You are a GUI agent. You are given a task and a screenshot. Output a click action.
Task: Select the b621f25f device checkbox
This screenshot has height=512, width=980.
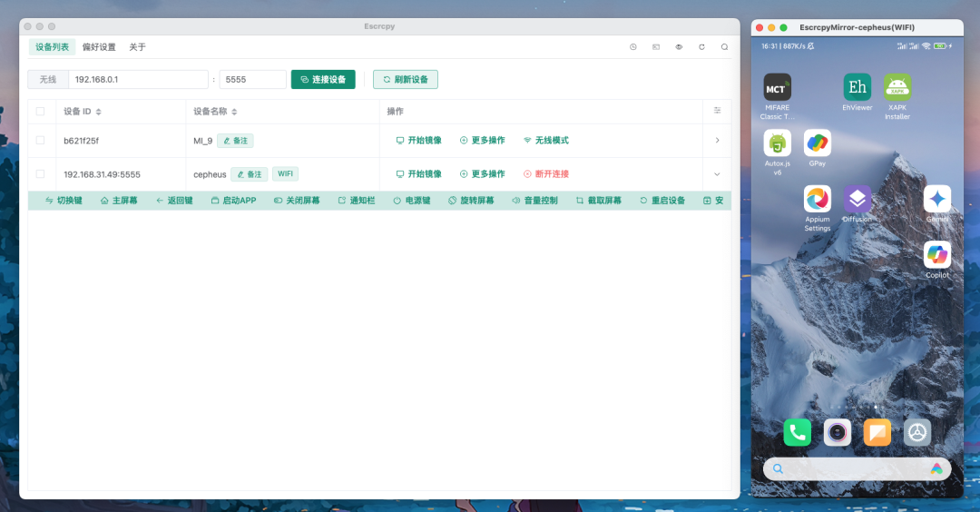coord(40,141)
